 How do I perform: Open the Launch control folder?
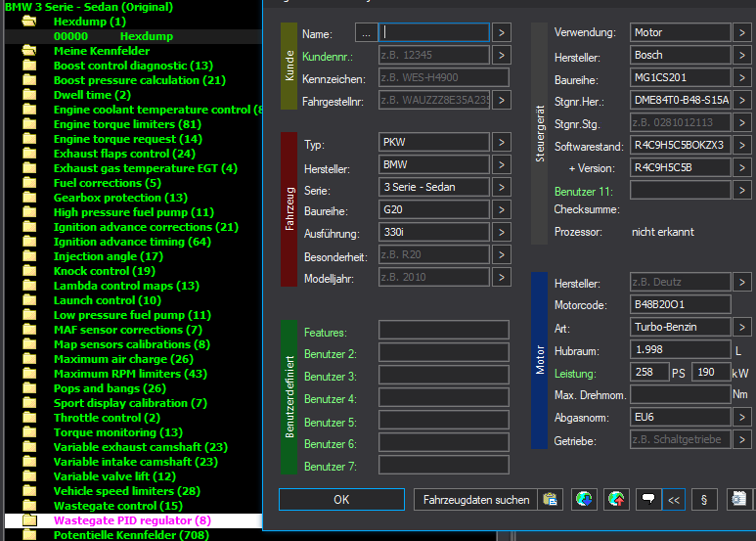coord(107,300)
